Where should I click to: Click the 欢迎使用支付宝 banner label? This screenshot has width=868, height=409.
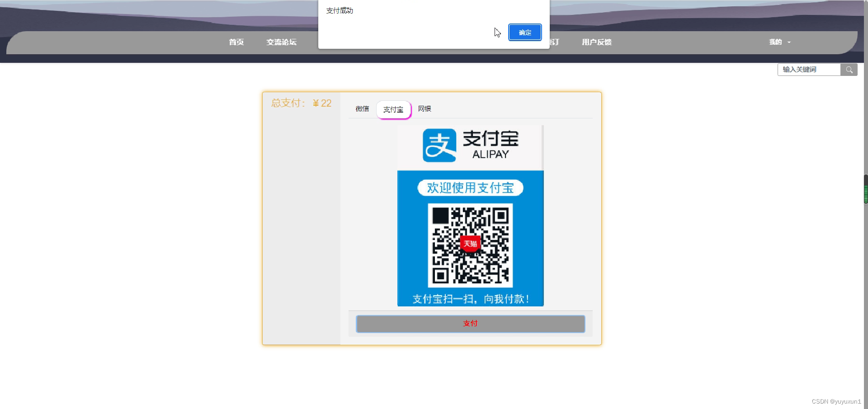click(470, 188)
